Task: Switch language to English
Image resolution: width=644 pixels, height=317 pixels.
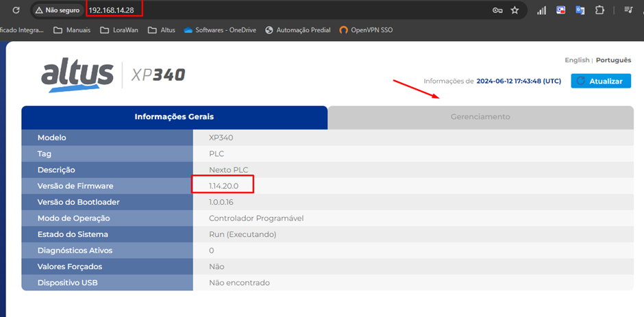Action: tap(576, 60)
